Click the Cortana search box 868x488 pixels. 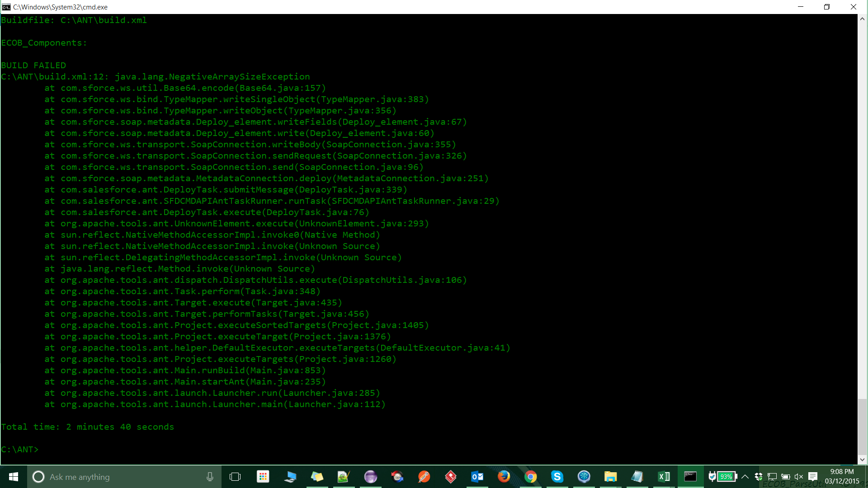click(118, 477)
